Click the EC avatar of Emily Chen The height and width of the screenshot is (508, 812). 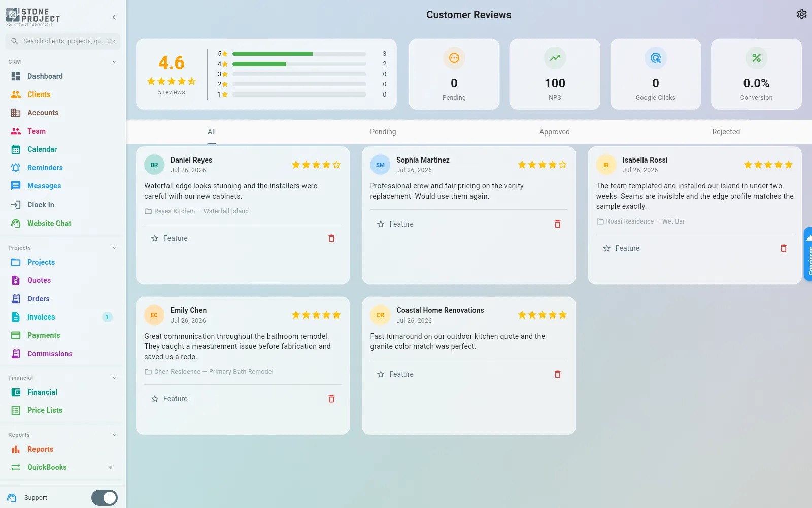click(x=154, y=315)
